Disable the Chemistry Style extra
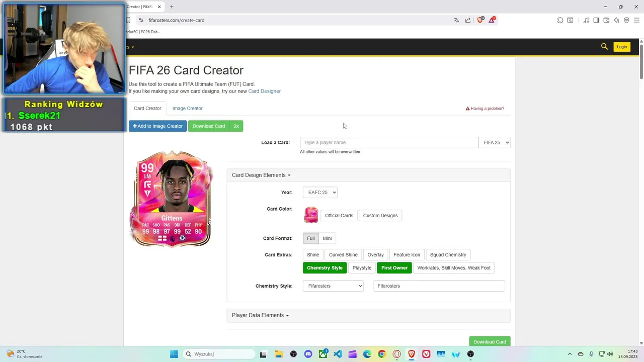 pyautogui.click(x=325, y=268)
